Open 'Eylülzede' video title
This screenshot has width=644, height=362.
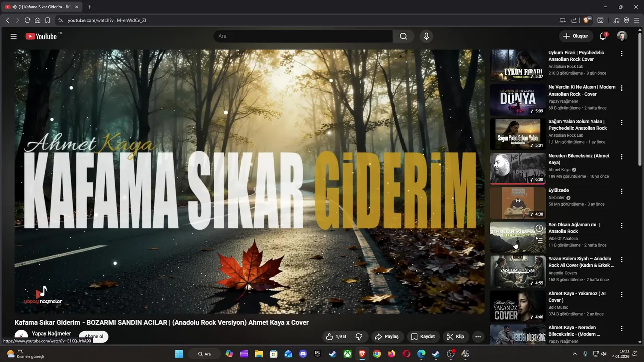pos(558,191)
